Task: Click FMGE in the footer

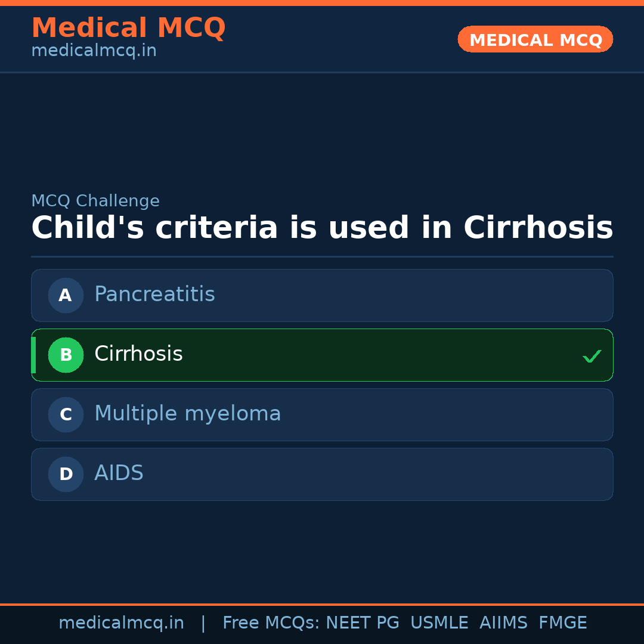Action: pos(562,623)
